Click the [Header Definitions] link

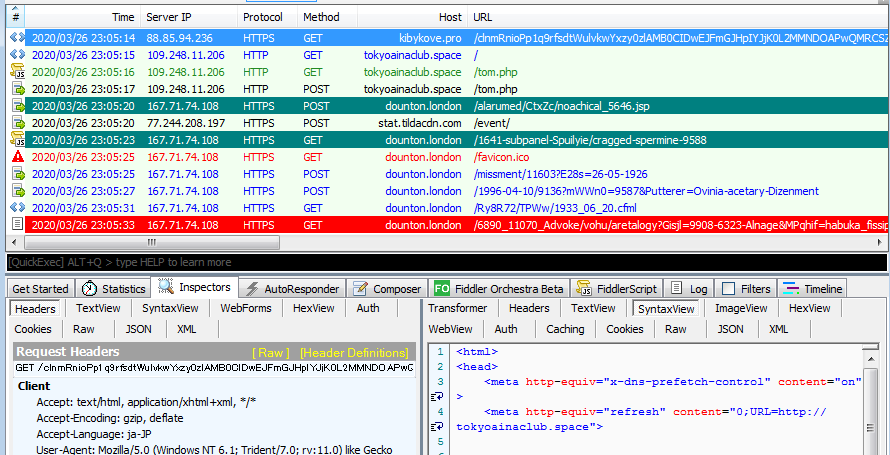[354, 352]
